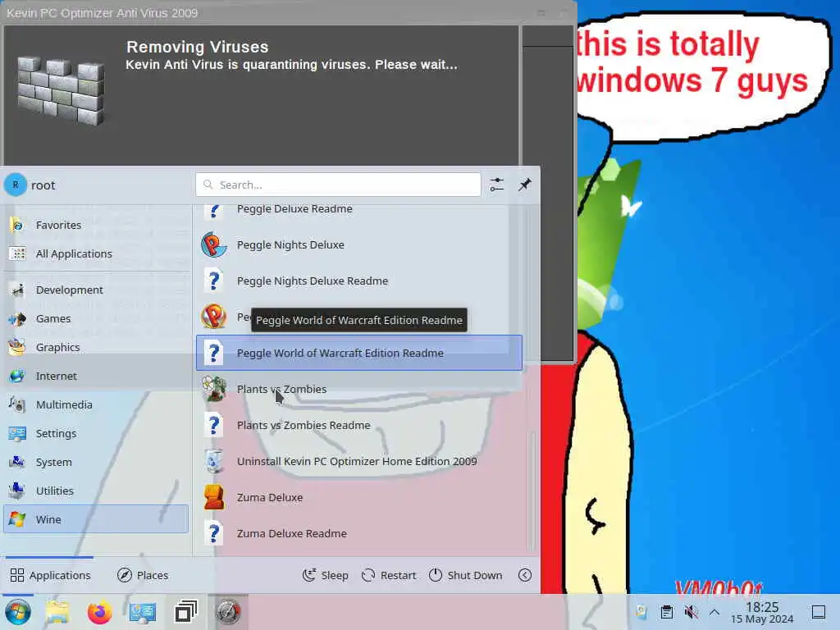Image resolution: width=840 pixels, height=630 pixels.
Task: Open system settings taskbar icon
Action: tap(143, 612)
